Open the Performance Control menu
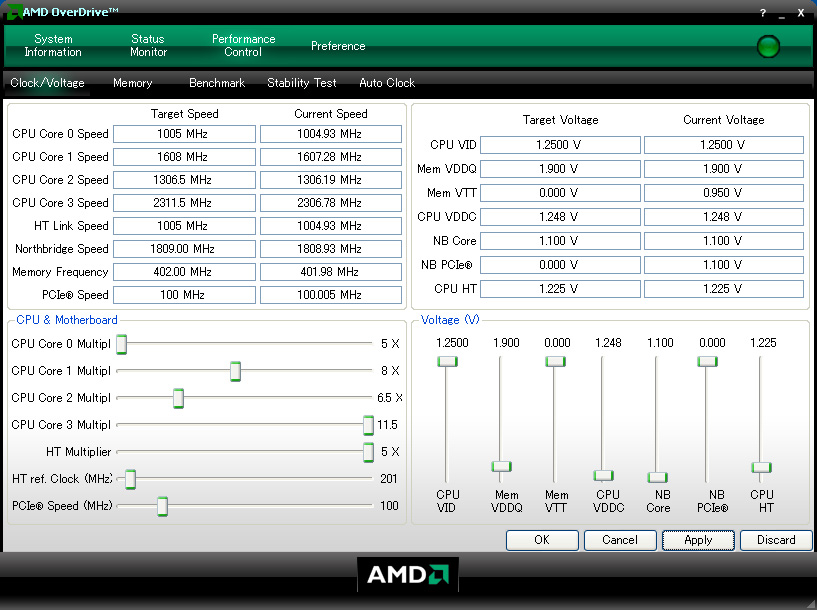 pos(243,45)
